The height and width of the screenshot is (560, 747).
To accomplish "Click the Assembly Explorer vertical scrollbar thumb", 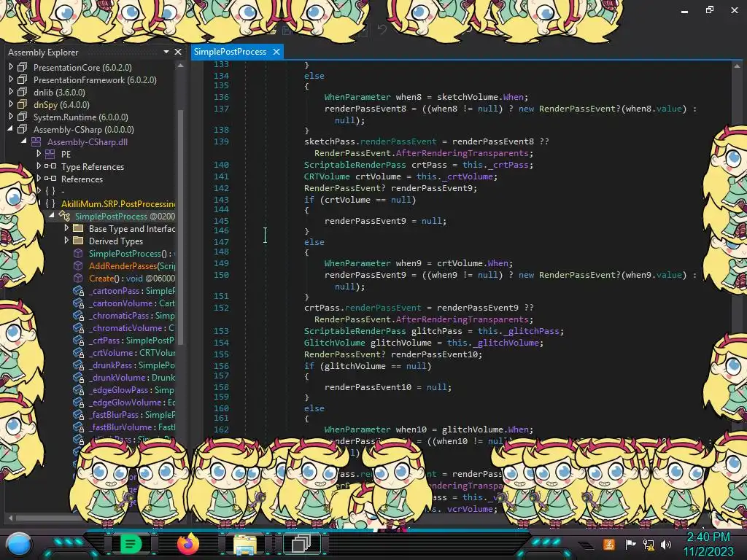I will click(x=181, y=226).
